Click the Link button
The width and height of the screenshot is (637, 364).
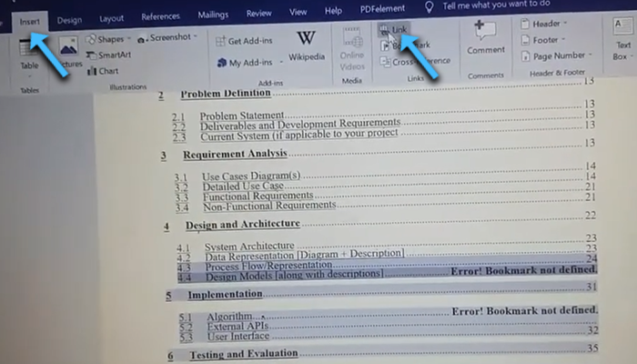point(393,30)
